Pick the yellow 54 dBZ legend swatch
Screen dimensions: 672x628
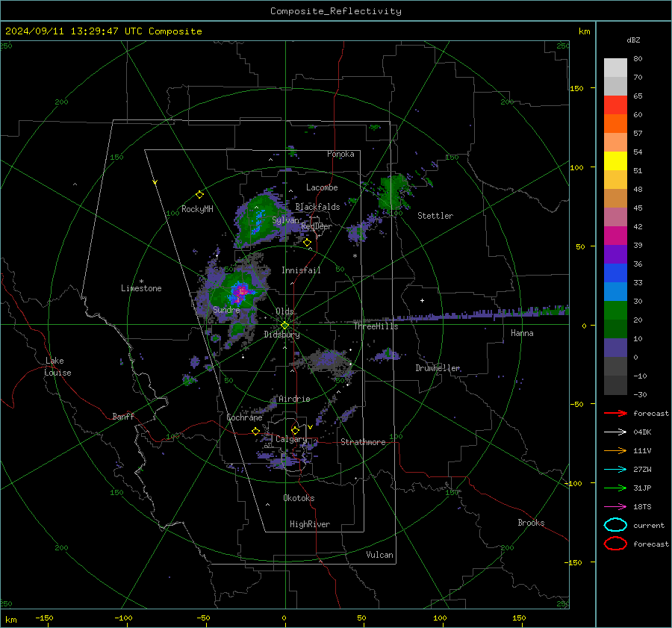[615, 161]
